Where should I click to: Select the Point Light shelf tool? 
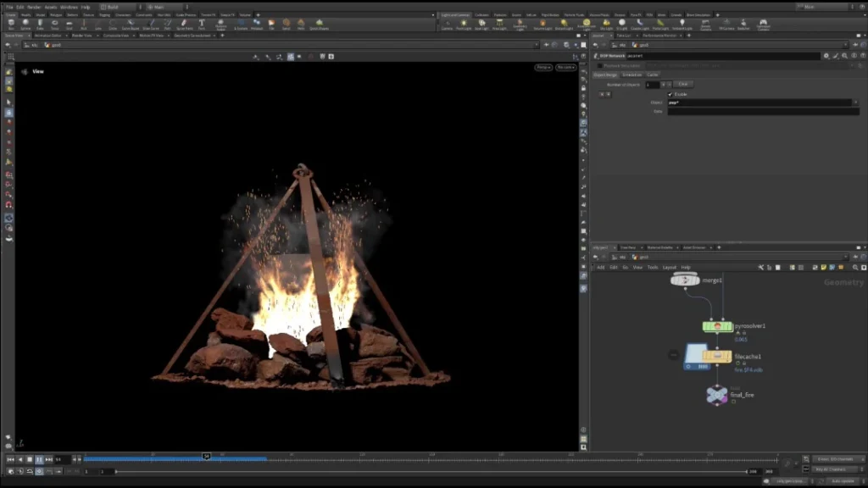coord(464,25)
